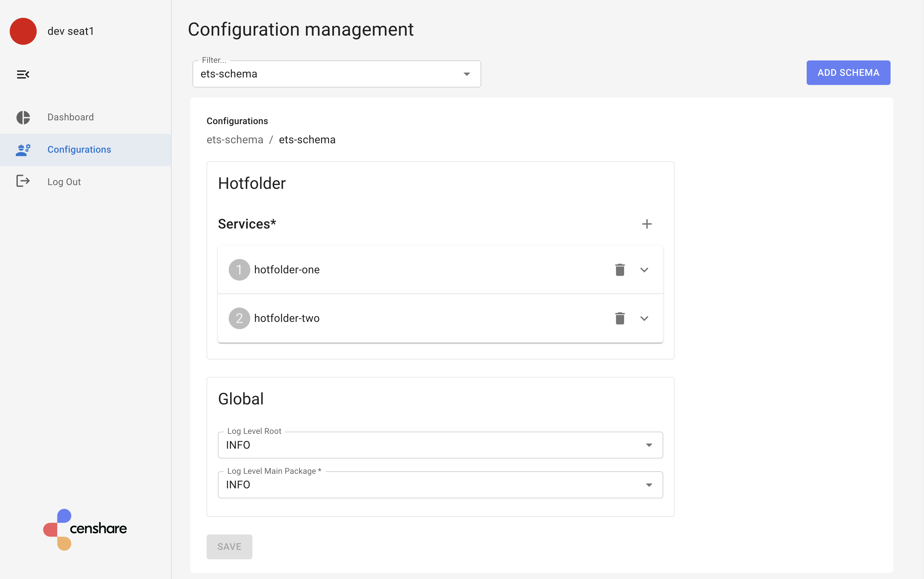Click the Log Out exit icon
Screen dimensions: 924x579
point(23,181)
